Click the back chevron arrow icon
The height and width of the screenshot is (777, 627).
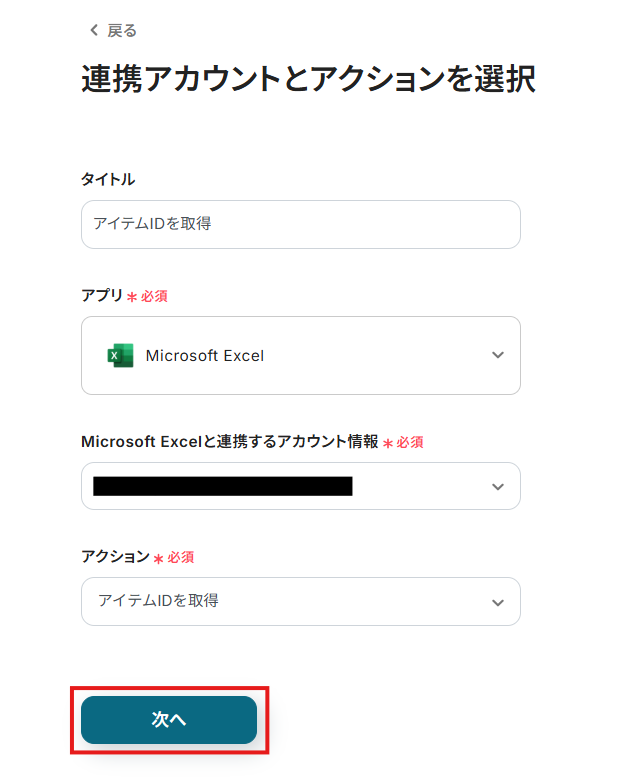tap(94, 30)
